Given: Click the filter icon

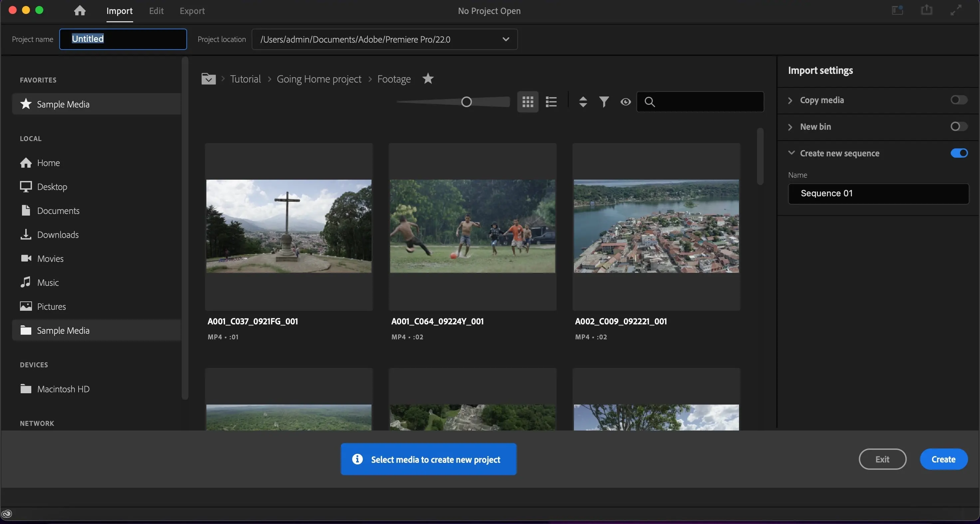Looking at the screenshot, I should (x=604, y=102).
